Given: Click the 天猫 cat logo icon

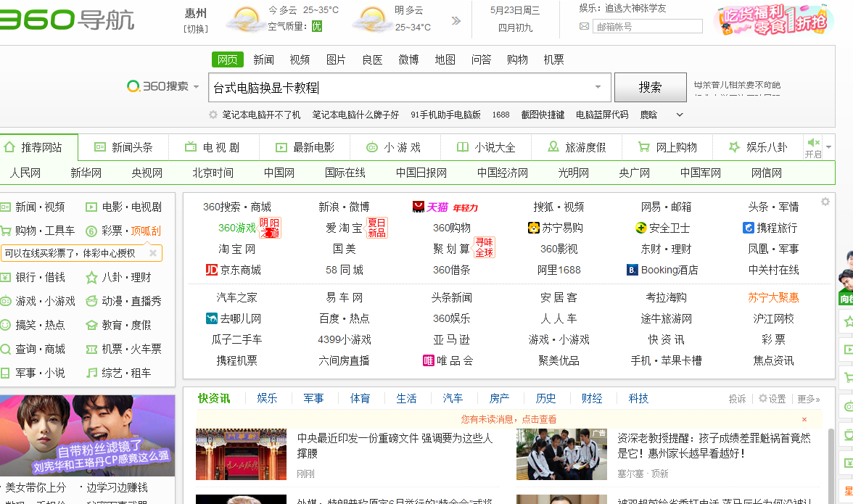Looking at the screenshot, I should point(417,206).
